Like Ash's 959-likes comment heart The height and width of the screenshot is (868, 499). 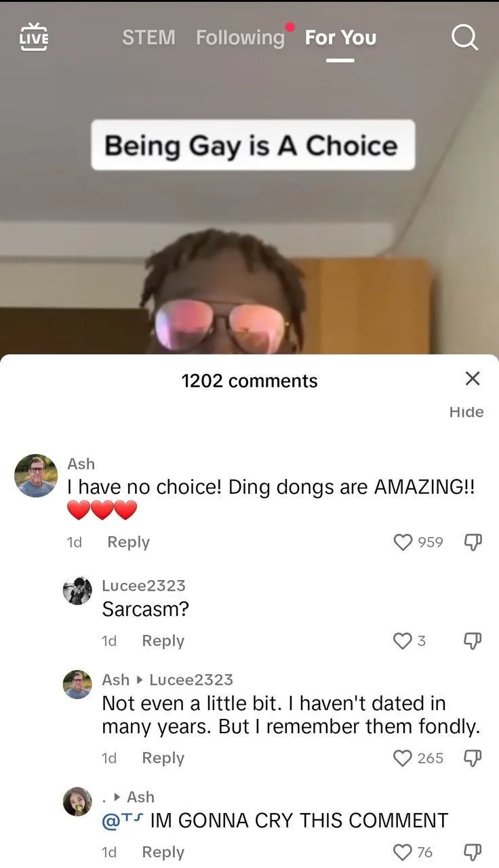click(x=403, y=542)
